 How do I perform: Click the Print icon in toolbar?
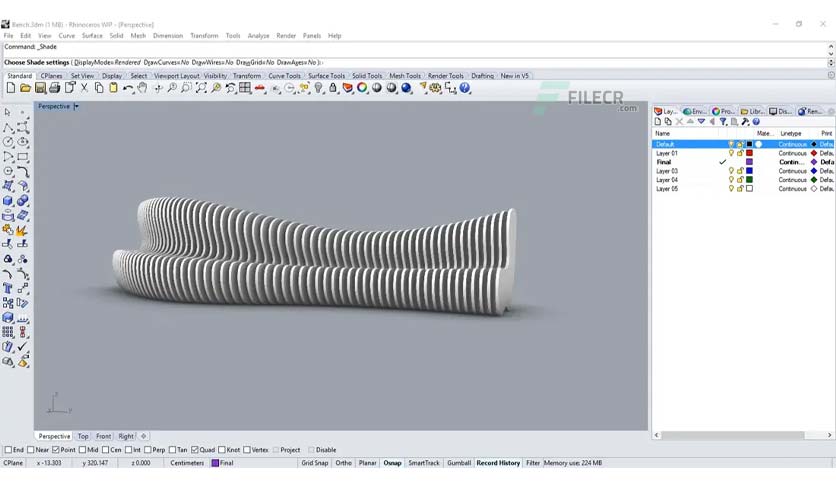[54, 88]
